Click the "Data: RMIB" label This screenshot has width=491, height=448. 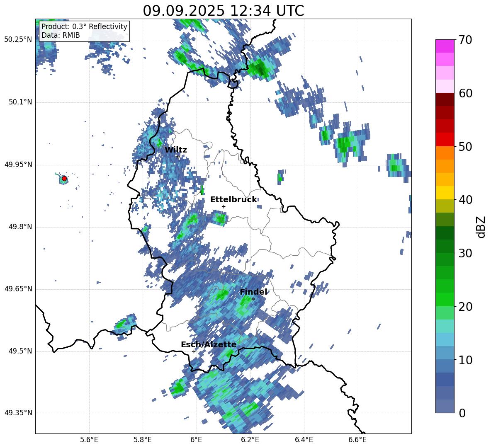[x=61, y=35]
